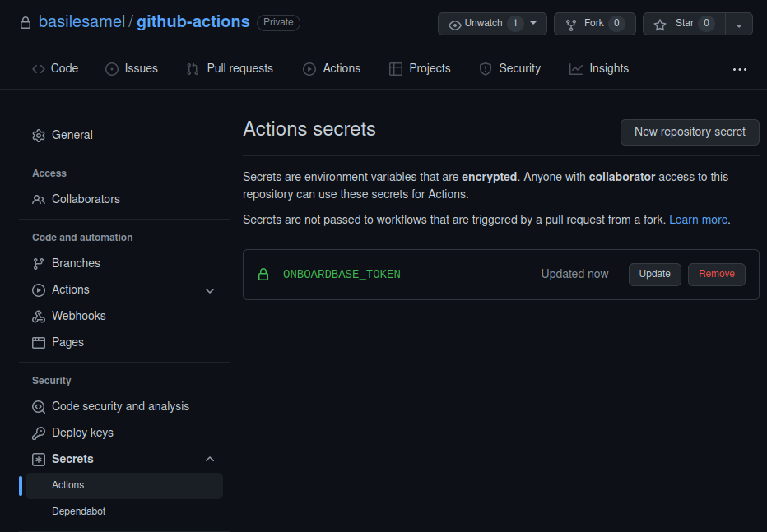Screen dimensions: 767x532
Task: Click the Projects tab table icon
Action: pos(395,69)
